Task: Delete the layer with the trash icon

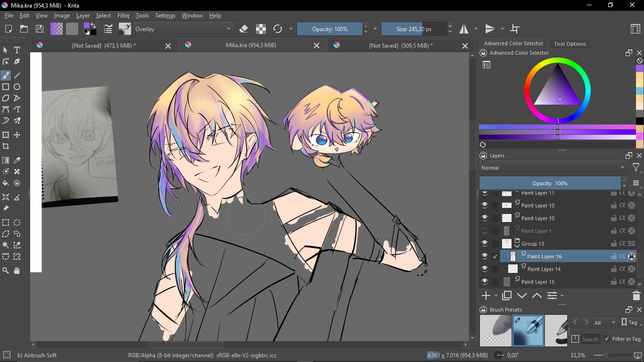Action: (x=636, y=296)
